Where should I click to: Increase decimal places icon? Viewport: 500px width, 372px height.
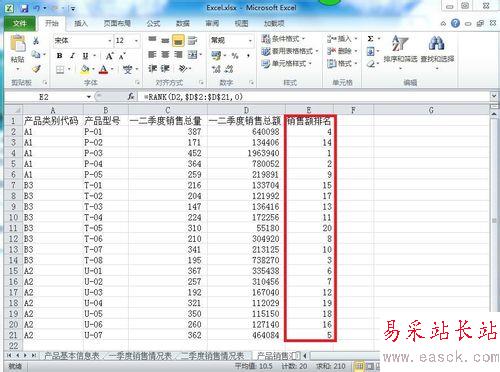coord(216,69)
